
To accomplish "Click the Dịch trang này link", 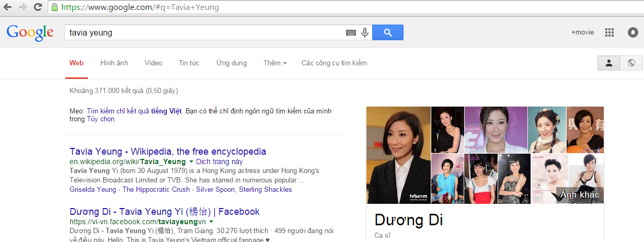I will [x=220, y=162].
